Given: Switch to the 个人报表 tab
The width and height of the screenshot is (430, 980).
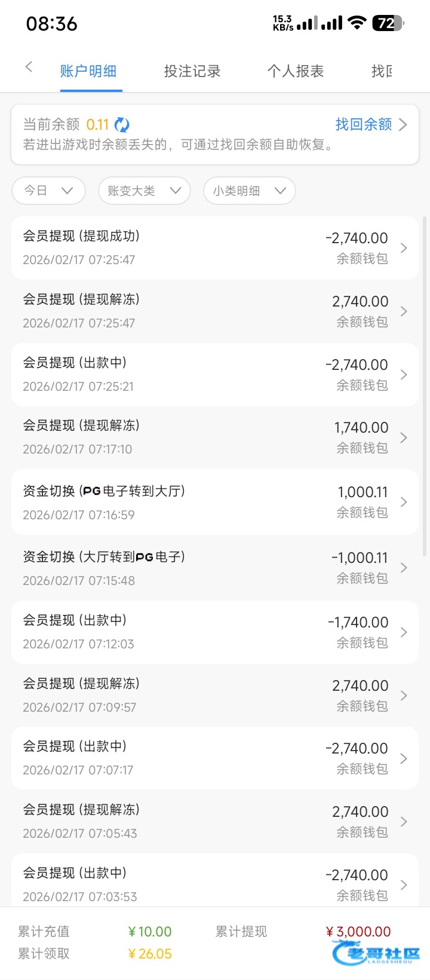Looking at the screenshot, I should tap(295, 72).
